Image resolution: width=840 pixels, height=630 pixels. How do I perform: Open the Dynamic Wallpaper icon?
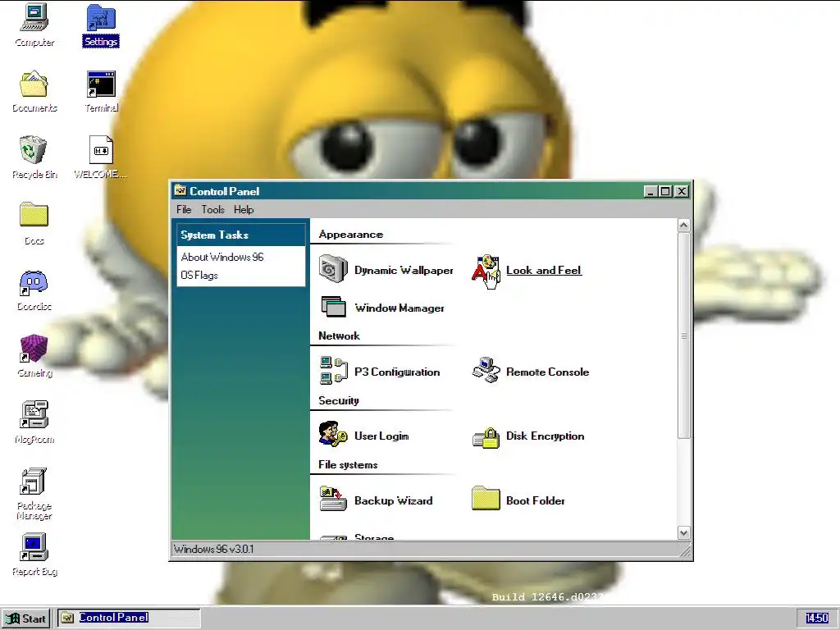[333, 269]
